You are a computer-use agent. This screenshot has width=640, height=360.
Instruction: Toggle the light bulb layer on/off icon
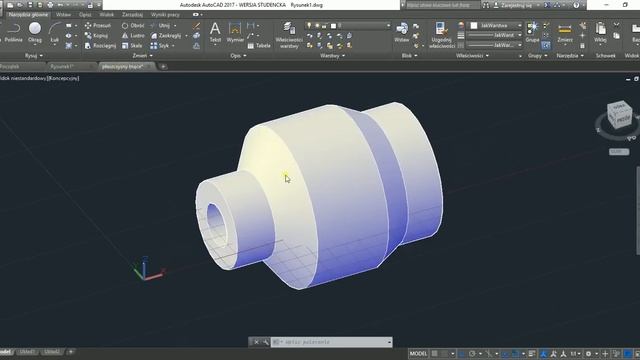click(x=309, y=26)
